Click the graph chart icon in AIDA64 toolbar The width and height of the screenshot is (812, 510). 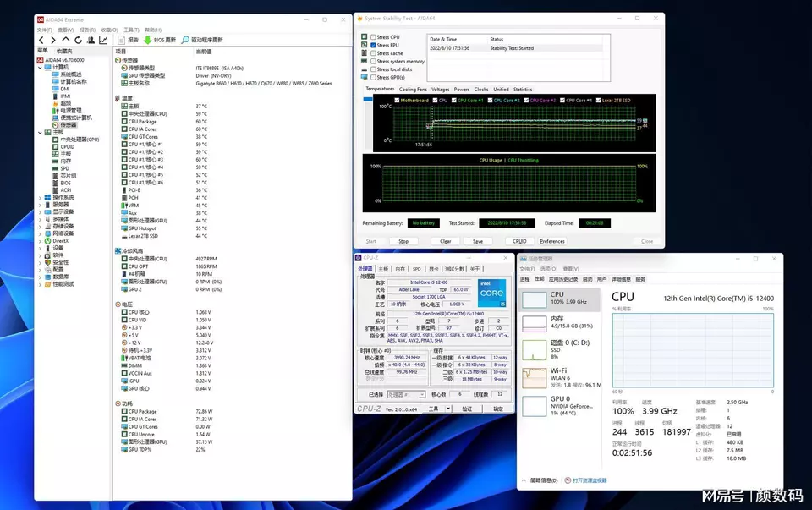103,40
